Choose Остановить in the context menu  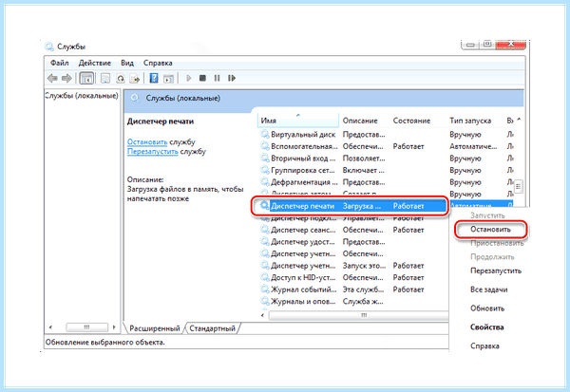[x=490, y=230]
